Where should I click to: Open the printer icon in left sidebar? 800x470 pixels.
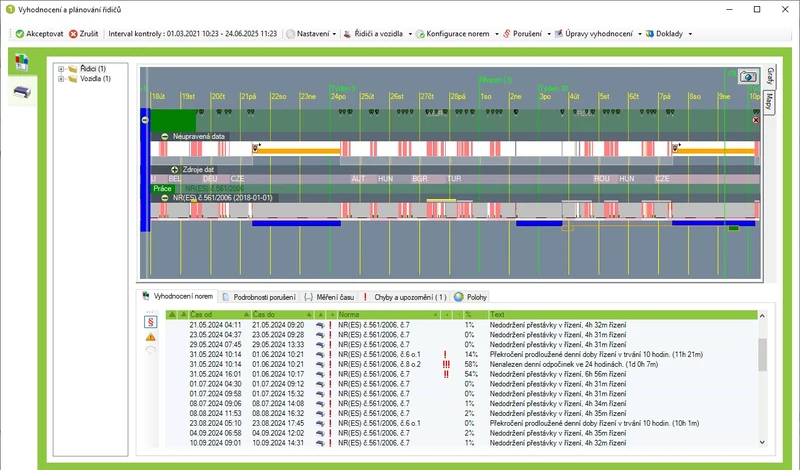[22, 92]
